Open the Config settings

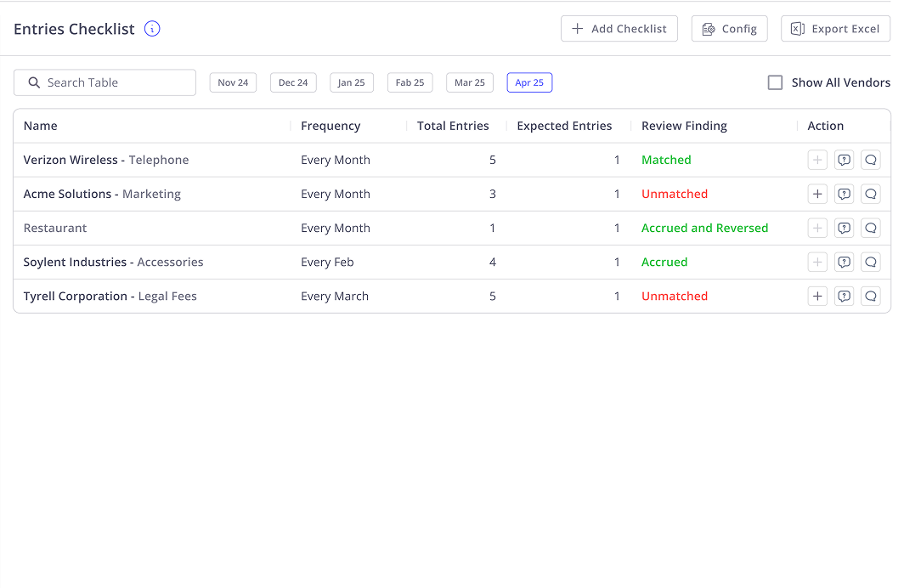729,28
